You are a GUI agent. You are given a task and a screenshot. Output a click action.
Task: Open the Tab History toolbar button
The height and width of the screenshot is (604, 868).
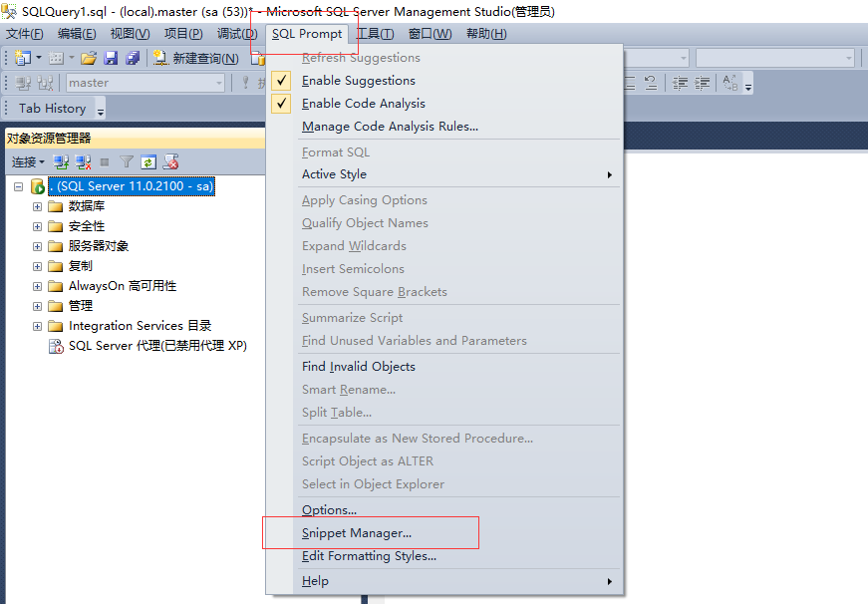coord(53,108)
